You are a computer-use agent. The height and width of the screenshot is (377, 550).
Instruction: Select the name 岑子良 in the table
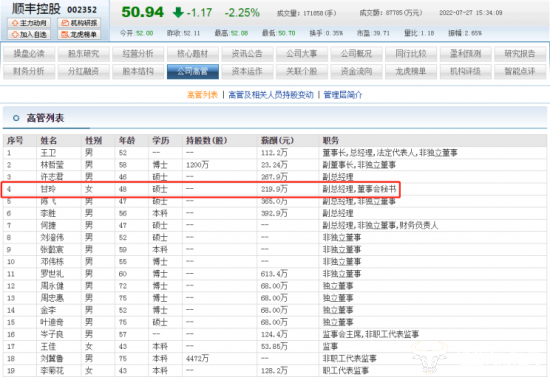click(x=52, y=334)
